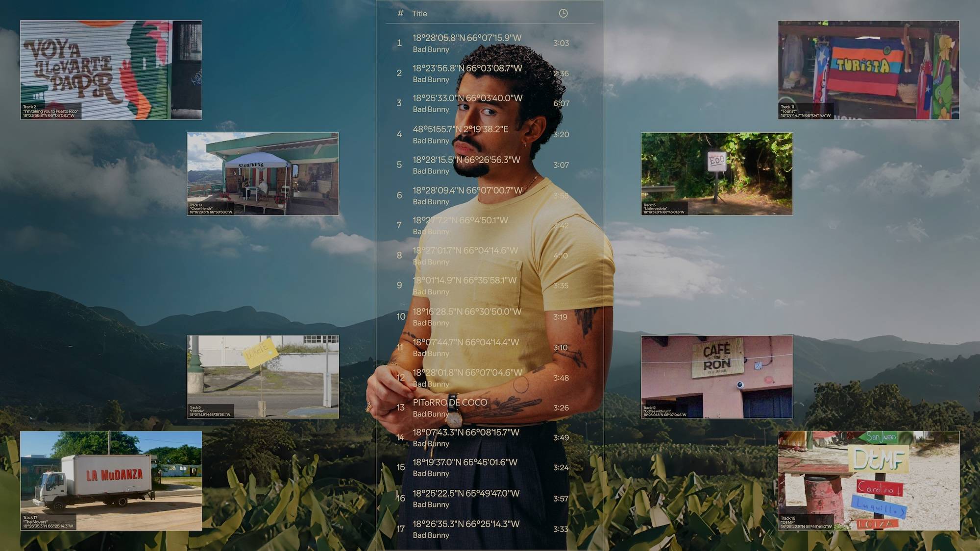980x551 pixels.
Task: Select track title 18°19'37.0"N 65°45'01.6"W
Action: click(x=465, y=462)
